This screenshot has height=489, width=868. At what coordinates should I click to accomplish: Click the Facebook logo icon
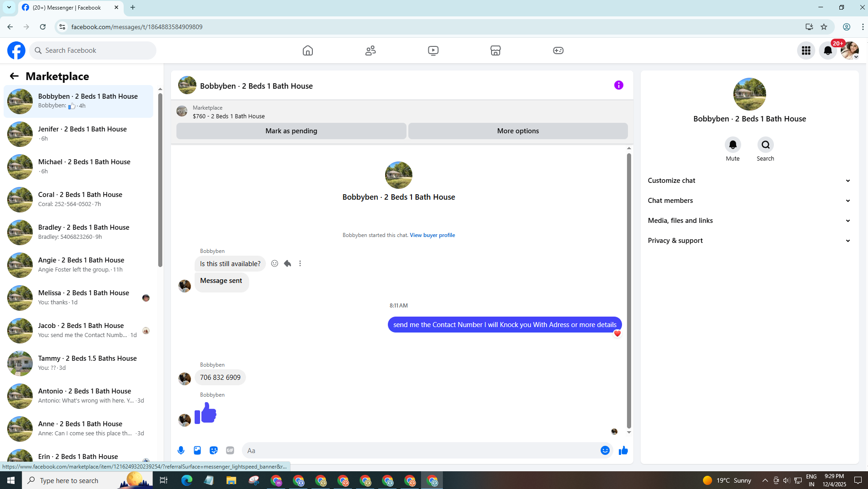coord(16,50)
